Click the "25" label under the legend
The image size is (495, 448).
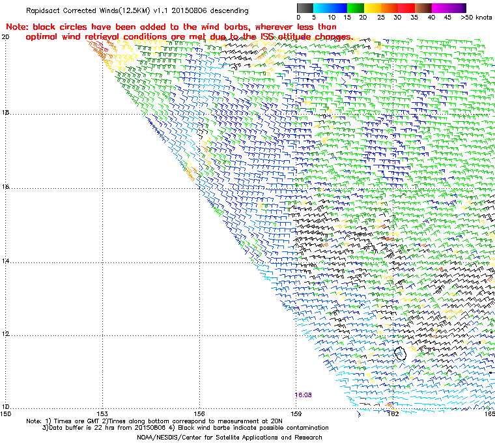tap(381, 18)
